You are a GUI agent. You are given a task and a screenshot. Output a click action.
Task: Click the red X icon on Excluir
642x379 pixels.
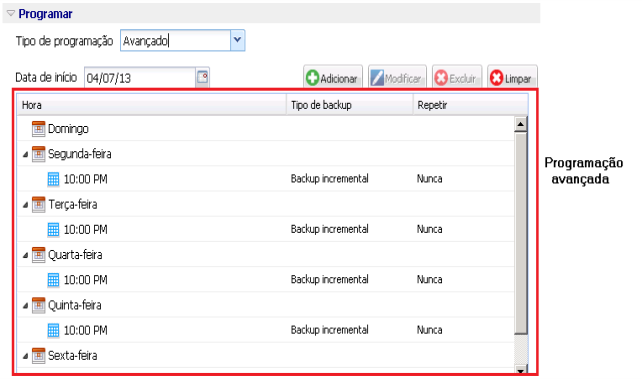click(x=441, y=77)
